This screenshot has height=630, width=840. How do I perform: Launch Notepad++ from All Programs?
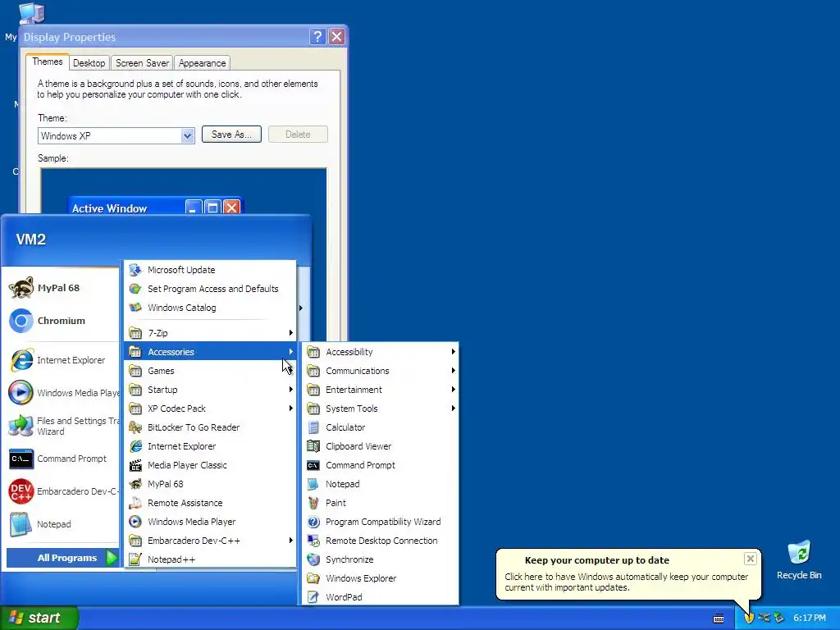[210, 559]
